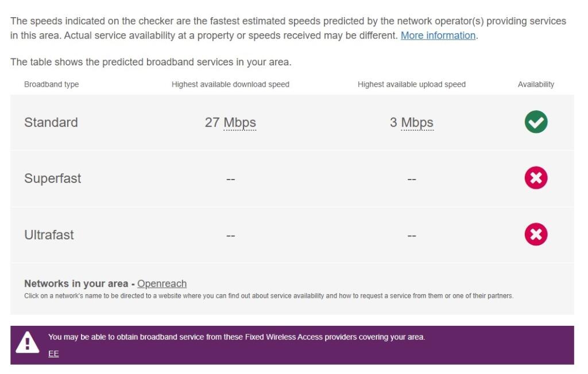Screen dimensions: 588x374
Task: Click the Ultrafast upload speed dashes
Action: [412, 236]
